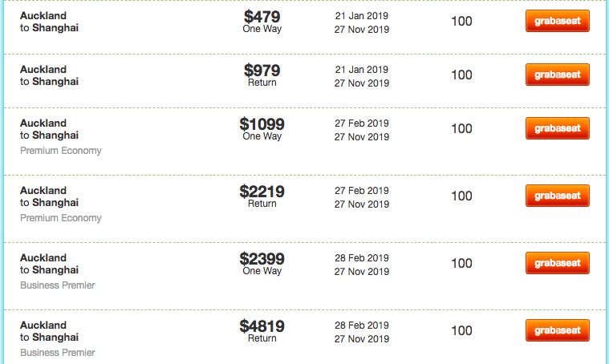Select the $4819 Return price
609x364 pixels.
(x=262, y=331)
